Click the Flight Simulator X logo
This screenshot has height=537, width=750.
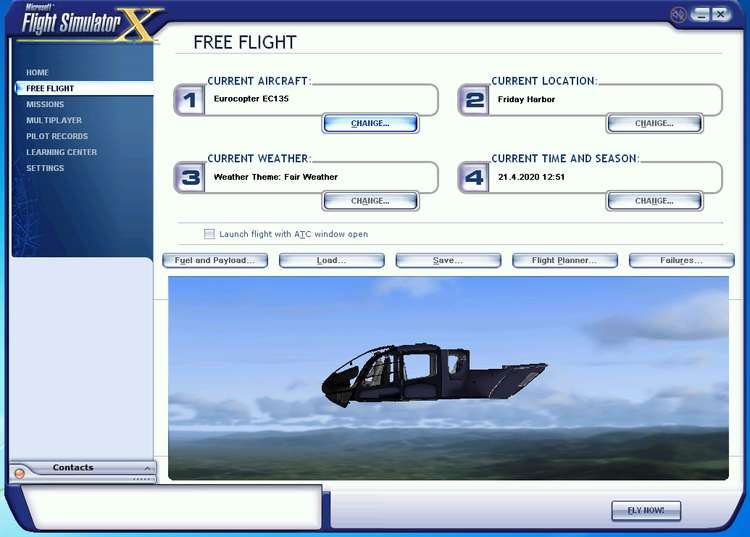90,22
